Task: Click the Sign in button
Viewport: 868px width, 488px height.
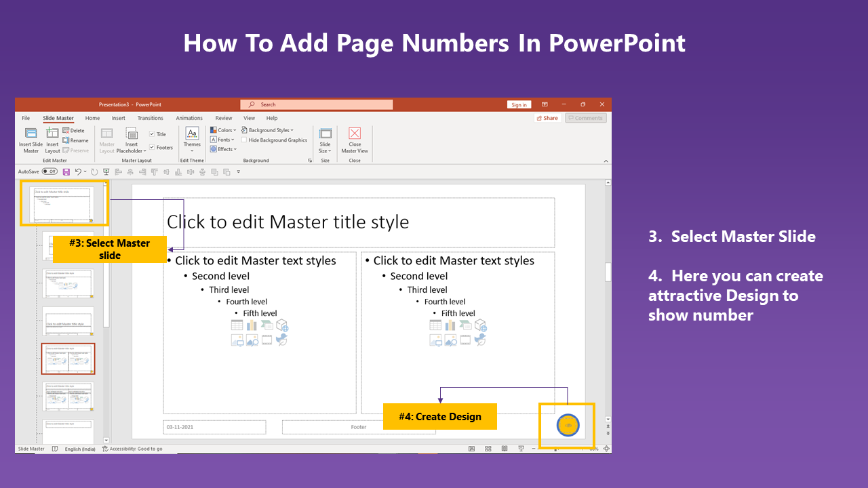Action: coord(519,104)
